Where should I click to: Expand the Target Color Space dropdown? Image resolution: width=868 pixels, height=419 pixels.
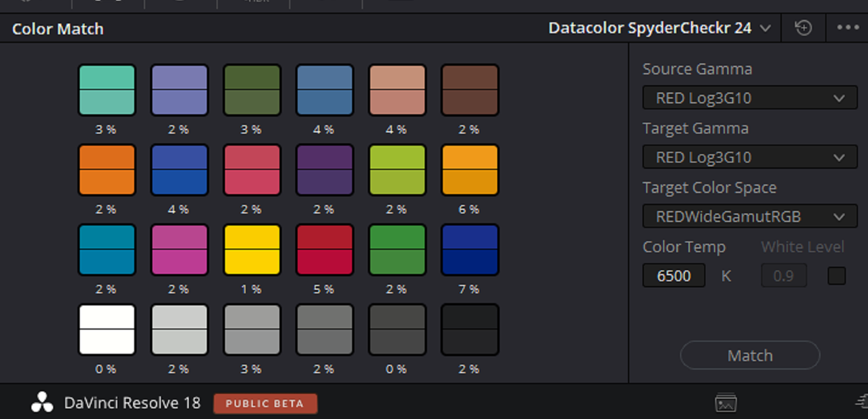(x=750, y=217)
